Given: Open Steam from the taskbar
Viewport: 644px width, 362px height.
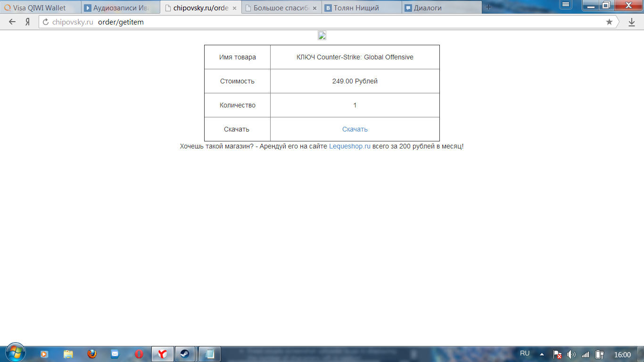Looking at the screenshot, I should pyautogui.click(x=185, y=354).
